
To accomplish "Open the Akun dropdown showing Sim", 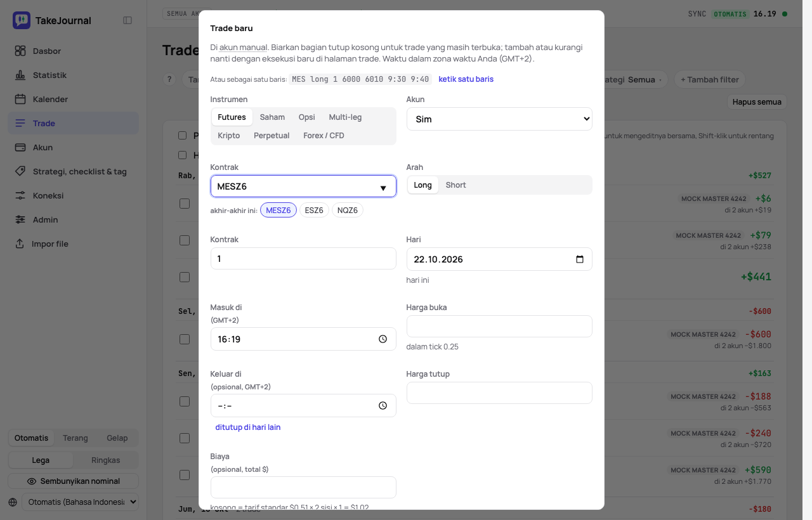I will pyautogui.click(x=499, y=119).
